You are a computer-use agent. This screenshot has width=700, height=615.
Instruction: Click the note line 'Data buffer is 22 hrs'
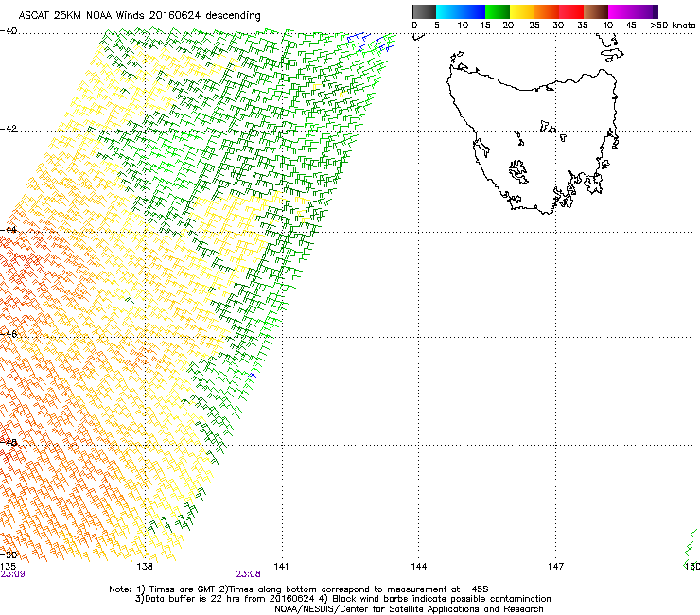342,599
